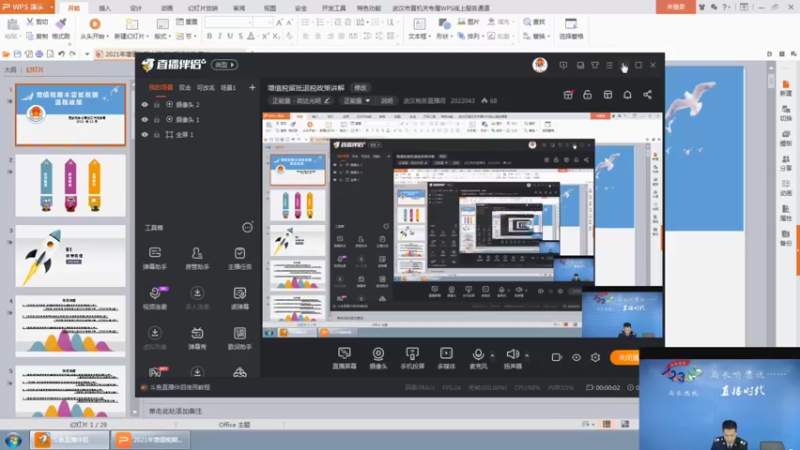Expand speaker options arrow

(x=527, y=355)
